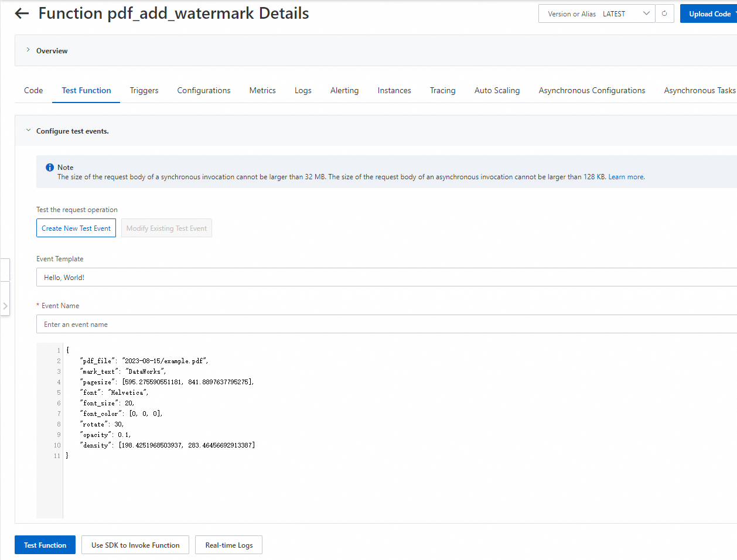Image resolution: width=737 pixels, height=560 pixels.
Task: Expand the left sidebar collapse arrow
Action: pos(5,306)
